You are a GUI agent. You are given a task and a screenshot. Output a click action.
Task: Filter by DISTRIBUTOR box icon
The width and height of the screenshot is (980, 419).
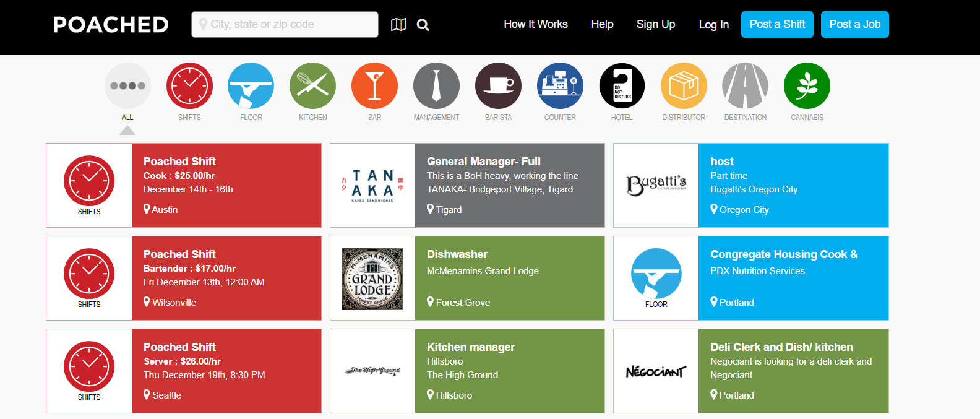[684, 85]
